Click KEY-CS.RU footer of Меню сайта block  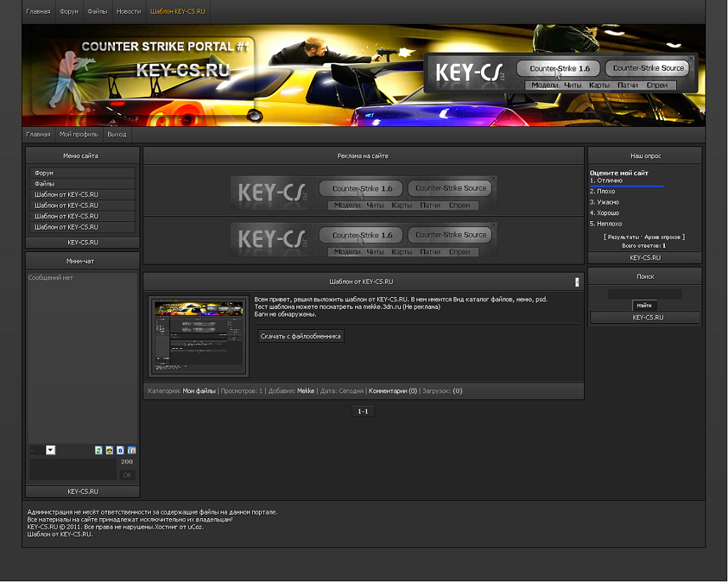click(83, 242)
